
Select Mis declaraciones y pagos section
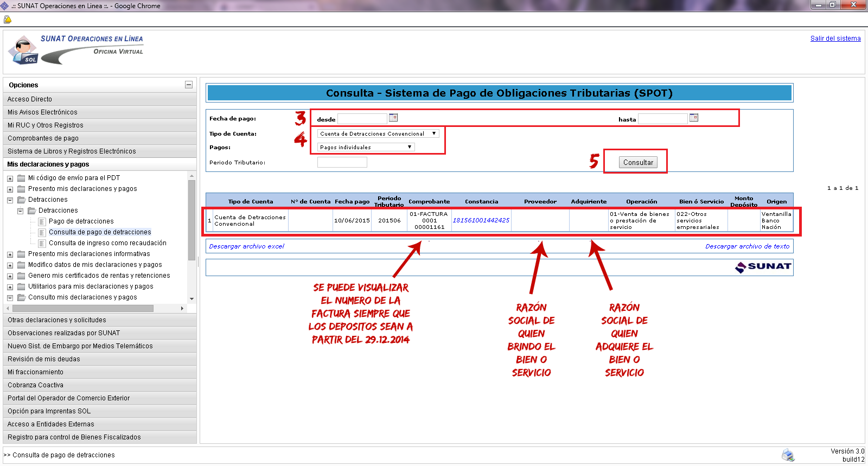100,164
